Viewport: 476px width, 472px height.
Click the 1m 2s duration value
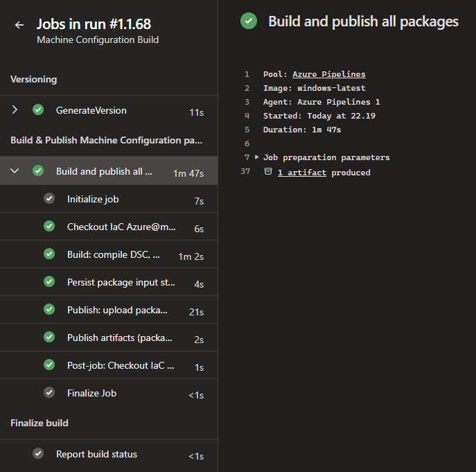point(191,256)
